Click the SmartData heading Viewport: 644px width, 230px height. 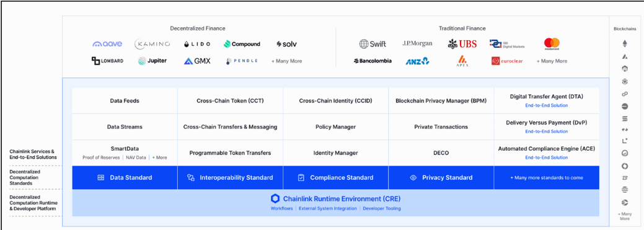point(125,149)
